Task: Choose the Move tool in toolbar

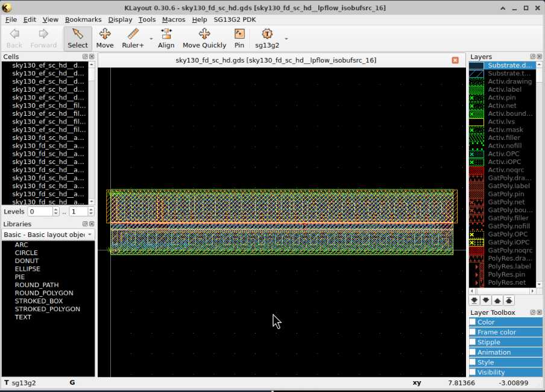Action: [x=104, y=38]
